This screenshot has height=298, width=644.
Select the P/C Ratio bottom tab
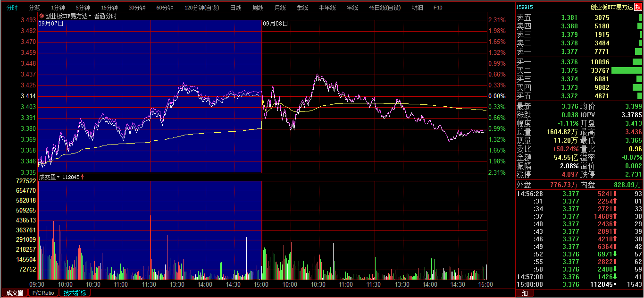pos(44,293)
